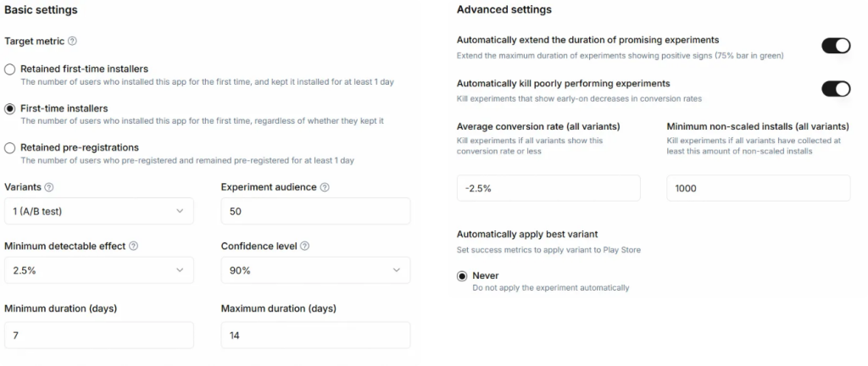Open the Variants dropdown
Image resolution: width=868 pixels, height=366 pixels.
click(x=98, y=211)
